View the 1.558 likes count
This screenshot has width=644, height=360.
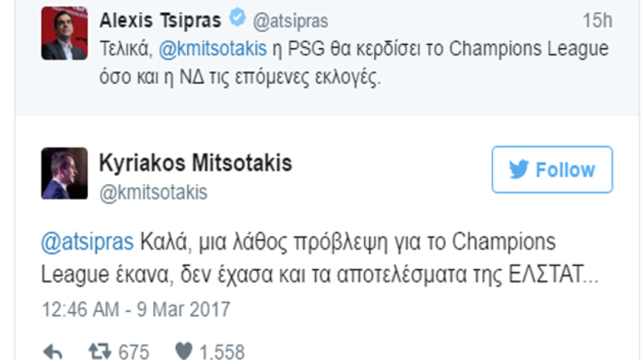pyautogui.click(x=221, y=351)
